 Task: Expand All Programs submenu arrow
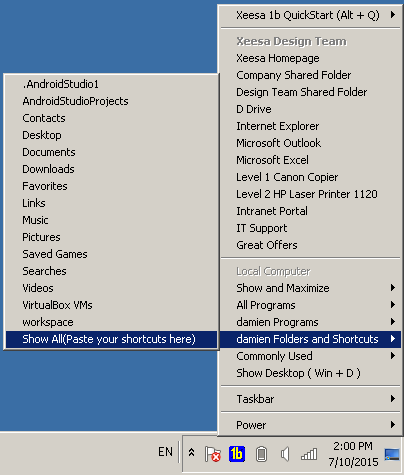point(393,305)
